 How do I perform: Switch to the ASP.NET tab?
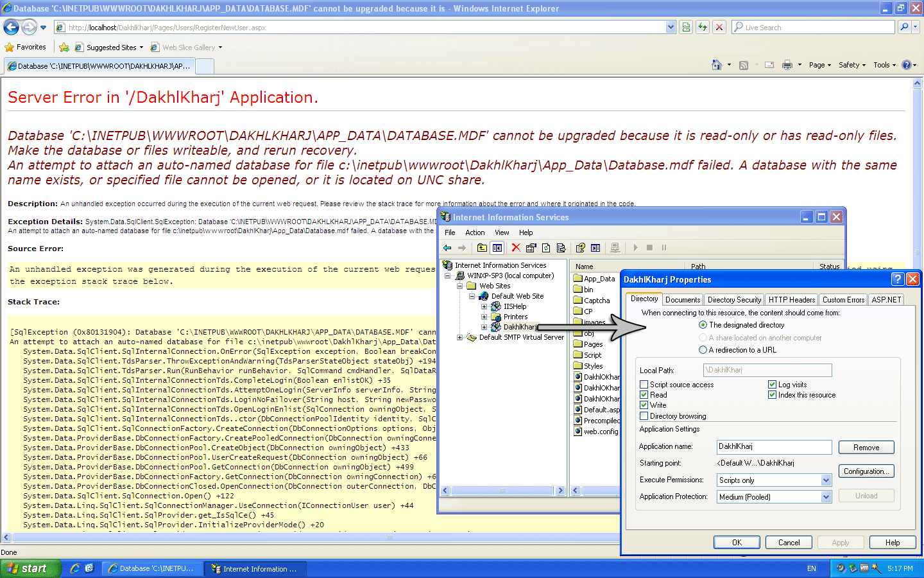point(886,300)
